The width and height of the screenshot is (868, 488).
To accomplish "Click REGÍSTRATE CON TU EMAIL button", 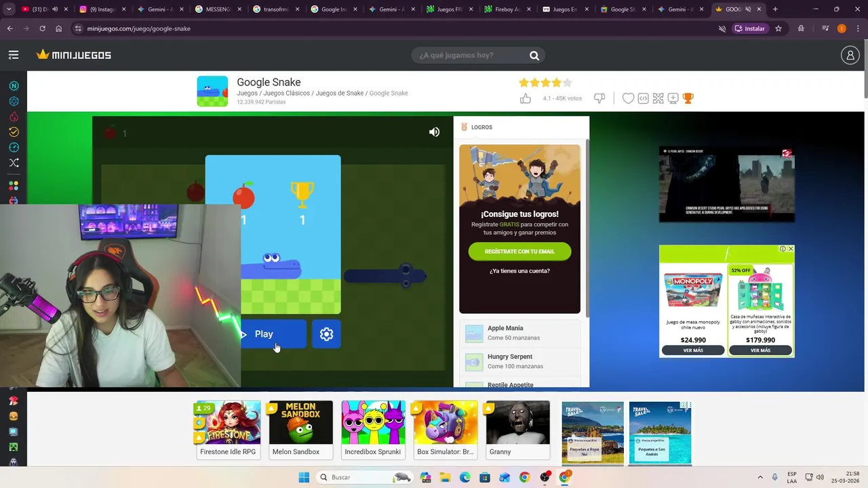I will click(519, 251).
